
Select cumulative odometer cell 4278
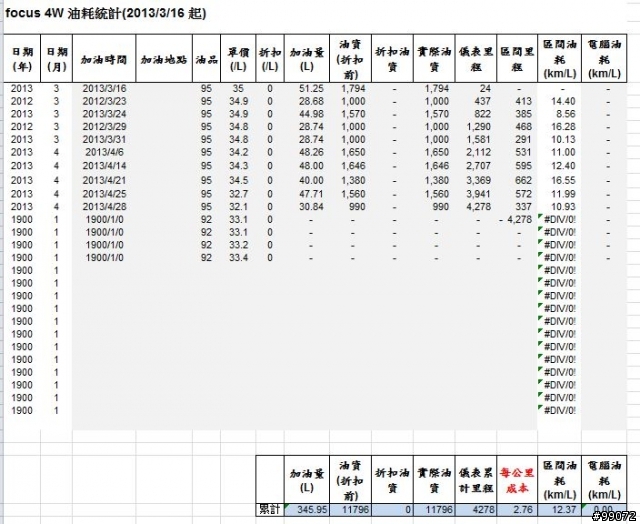point(476,509)
